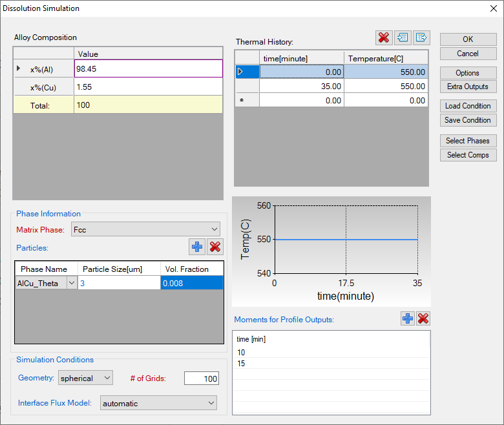
Task: Remove the particle using the red X in Particles
Action: (215, 247)
